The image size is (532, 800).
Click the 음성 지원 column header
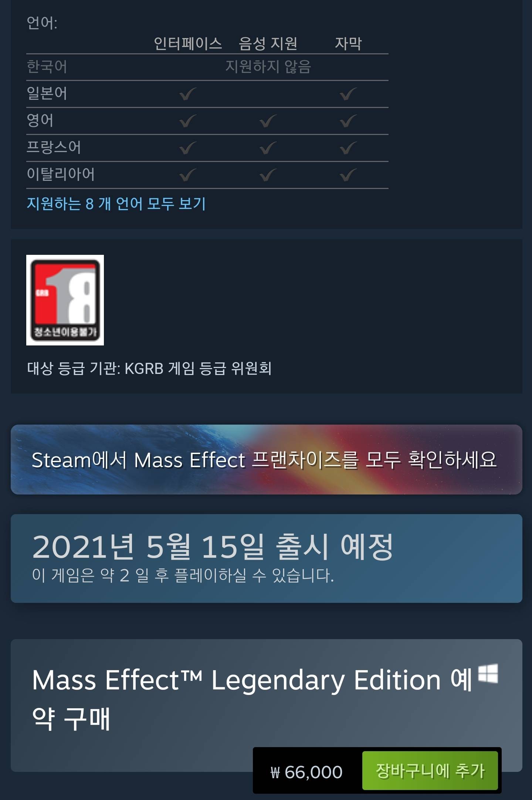[x=268, y=44]
